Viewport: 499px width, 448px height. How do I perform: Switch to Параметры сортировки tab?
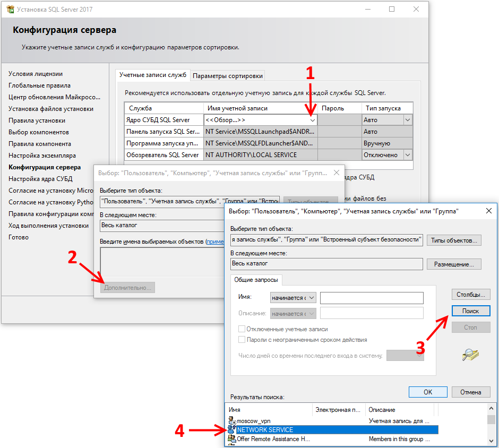pos(228,76)
